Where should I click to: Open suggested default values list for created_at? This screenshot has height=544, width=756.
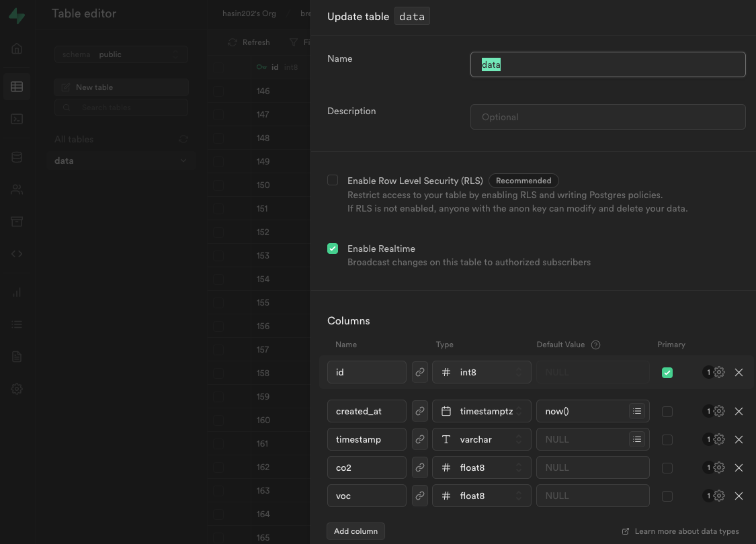[637, 411]
